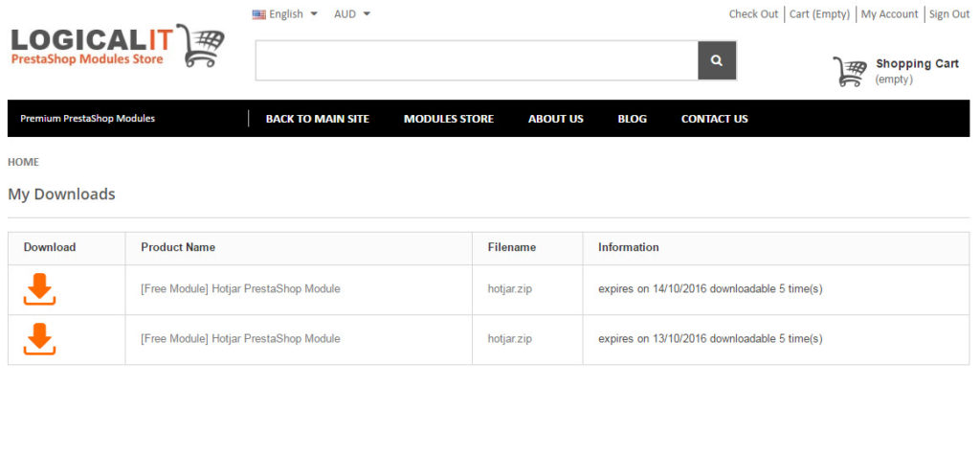Click the magnifier search button
980x454 pixels.
point(717,61)
